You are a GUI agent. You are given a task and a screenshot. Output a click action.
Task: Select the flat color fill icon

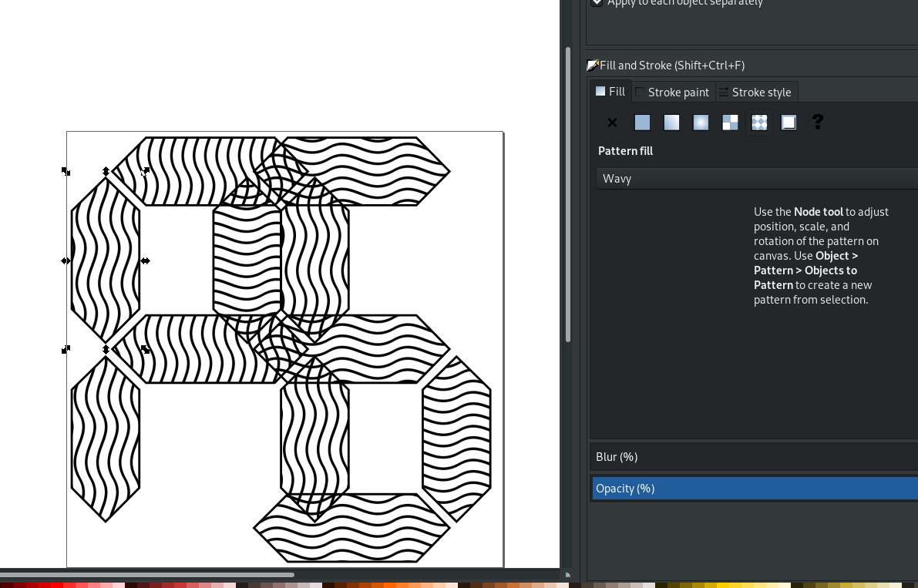tap(642, 123)
